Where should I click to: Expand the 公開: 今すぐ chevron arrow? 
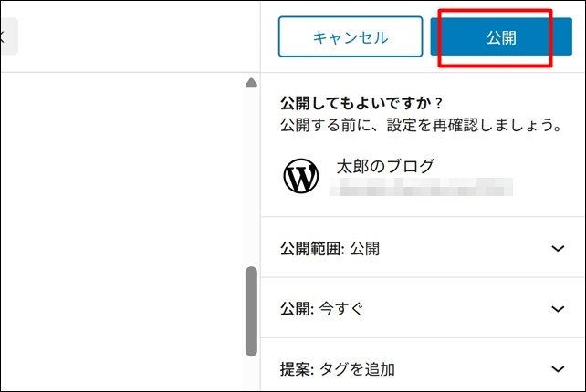tap(559, 309)
